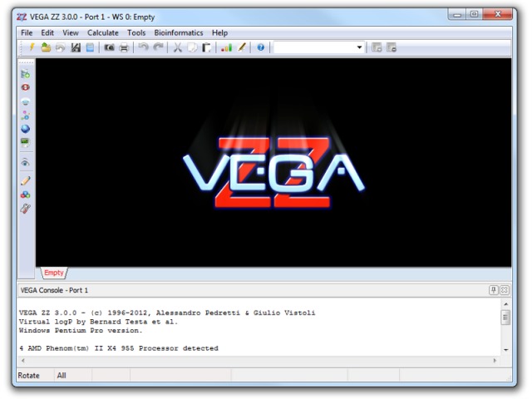The height and width of the screenshot is (399, 532).
Task: Click the console horizontal scroll left arrow
Action: 22,360
